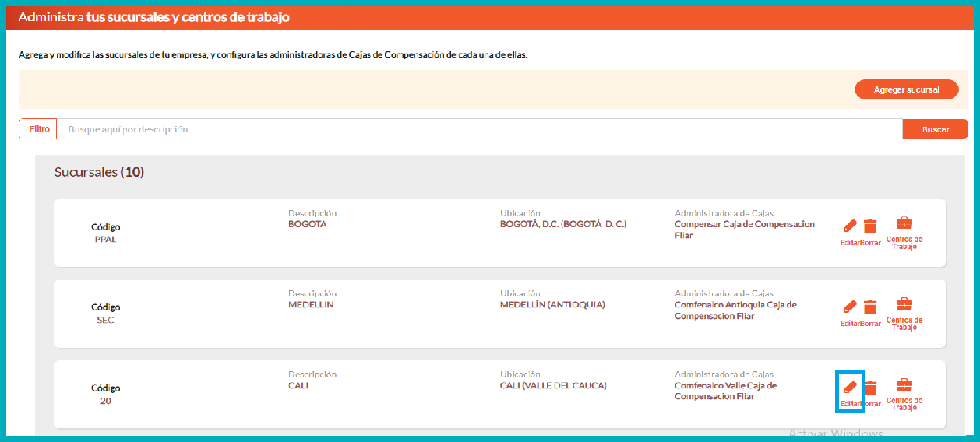Open Centros de Trabajo for CALI
The image size is (980, 442).
(x=904, y=395)
